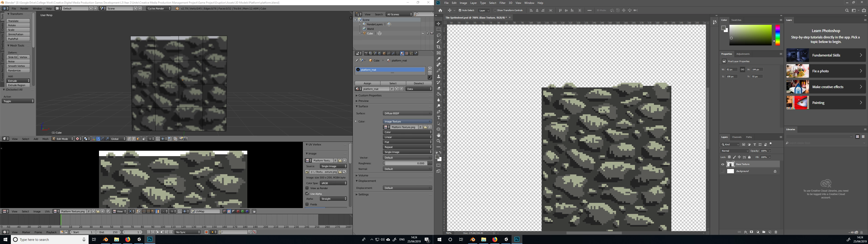Select the Type tool in Photoshop
This screenshot has height=244, width=868.
tap(438, 118)
